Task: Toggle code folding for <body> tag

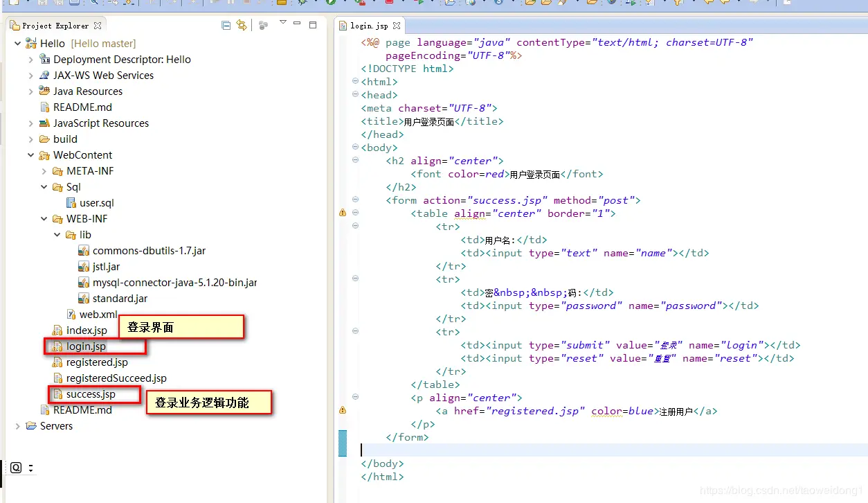Action: [x=355, y=148]
